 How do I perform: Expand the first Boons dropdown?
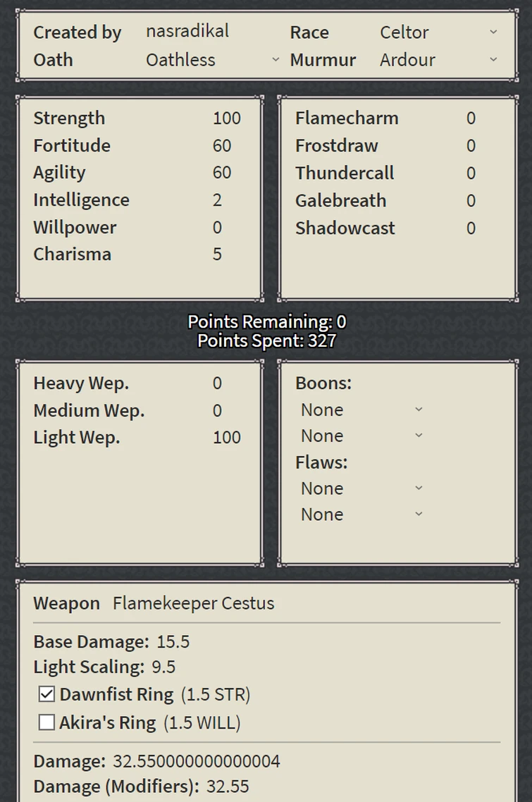pos(419,409)
